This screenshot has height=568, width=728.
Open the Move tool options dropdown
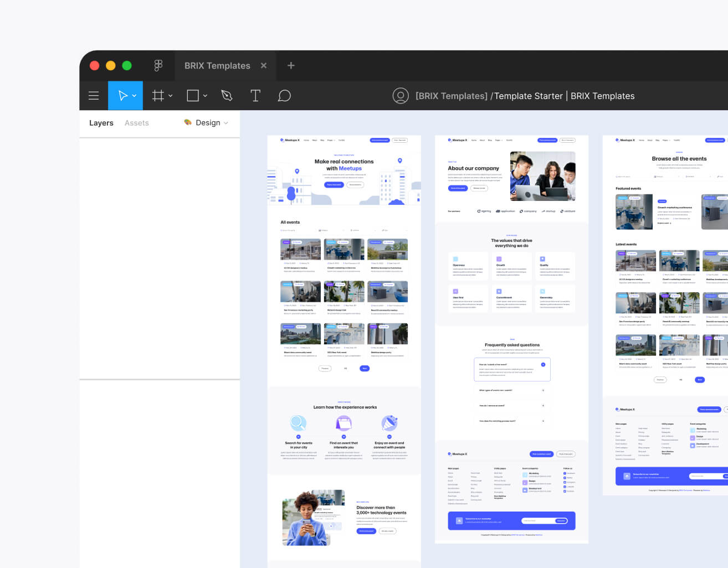coord(134,95)
